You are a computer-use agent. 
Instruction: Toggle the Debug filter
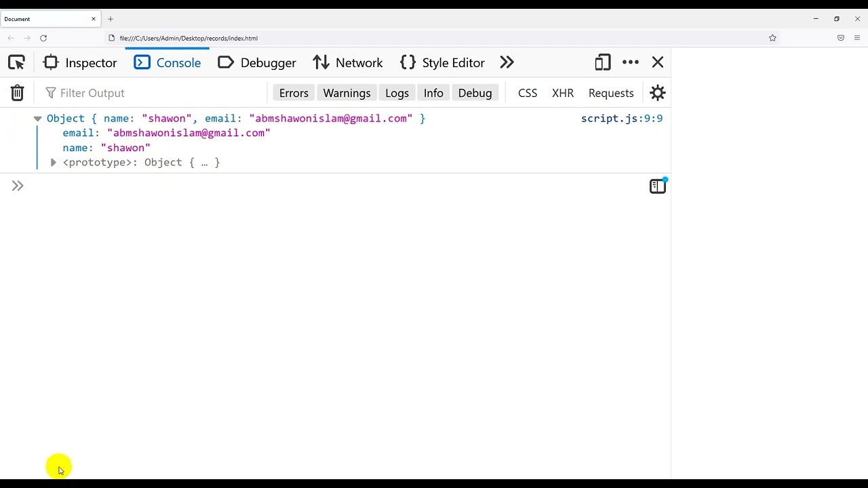pos(475,93)
